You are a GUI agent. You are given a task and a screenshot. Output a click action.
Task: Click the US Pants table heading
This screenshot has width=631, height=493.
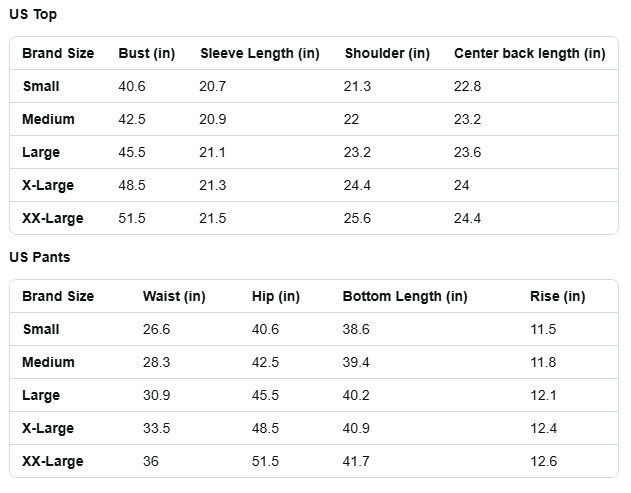pyautogui.click(x=40, y=257)
